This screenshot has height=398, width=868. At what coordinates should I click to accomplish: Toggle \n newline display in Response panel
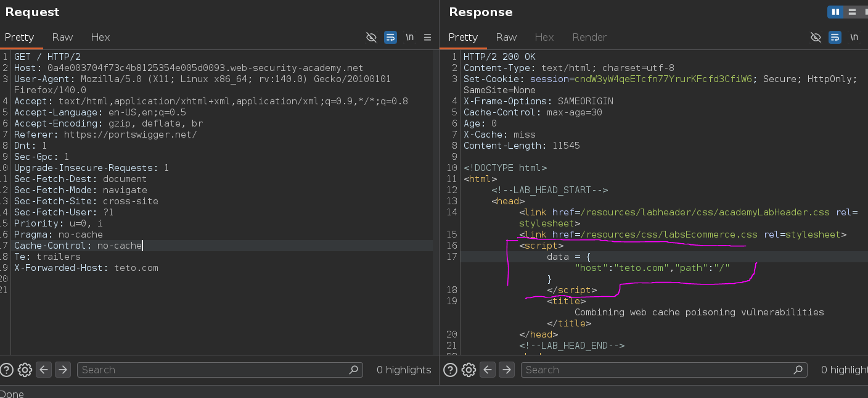click(x=854, y=37)
